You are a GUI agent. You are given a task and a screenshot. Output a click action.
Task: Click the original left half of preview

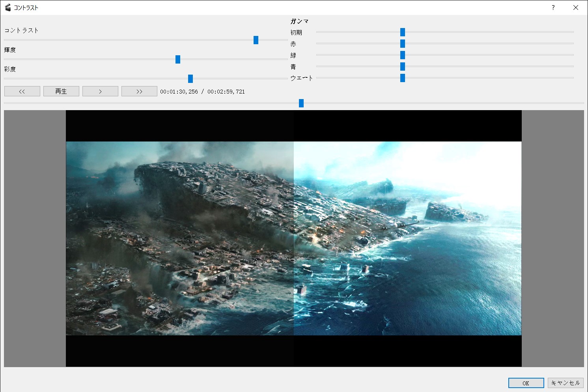tap(180, 238)
